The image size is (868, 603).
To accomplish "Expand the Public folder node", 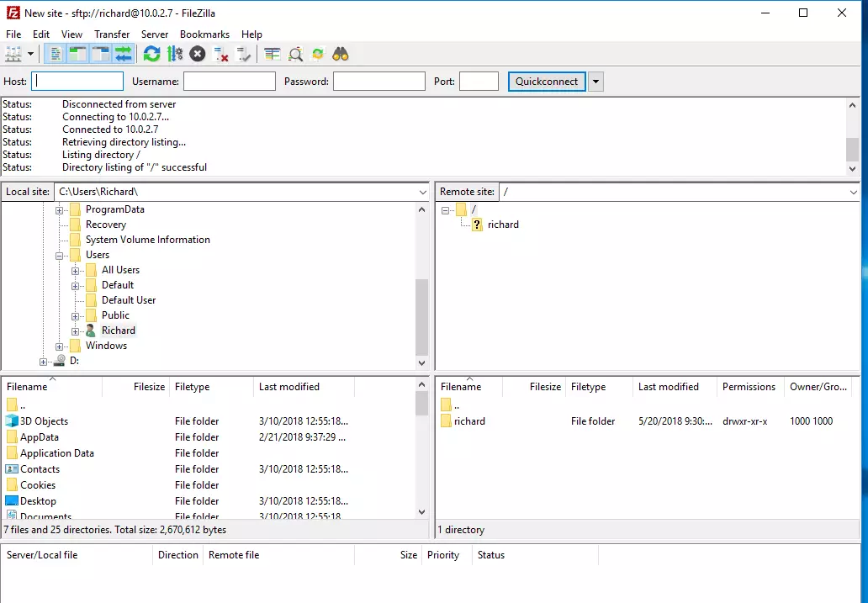I will pyautogui.click(x=76, y=316).
